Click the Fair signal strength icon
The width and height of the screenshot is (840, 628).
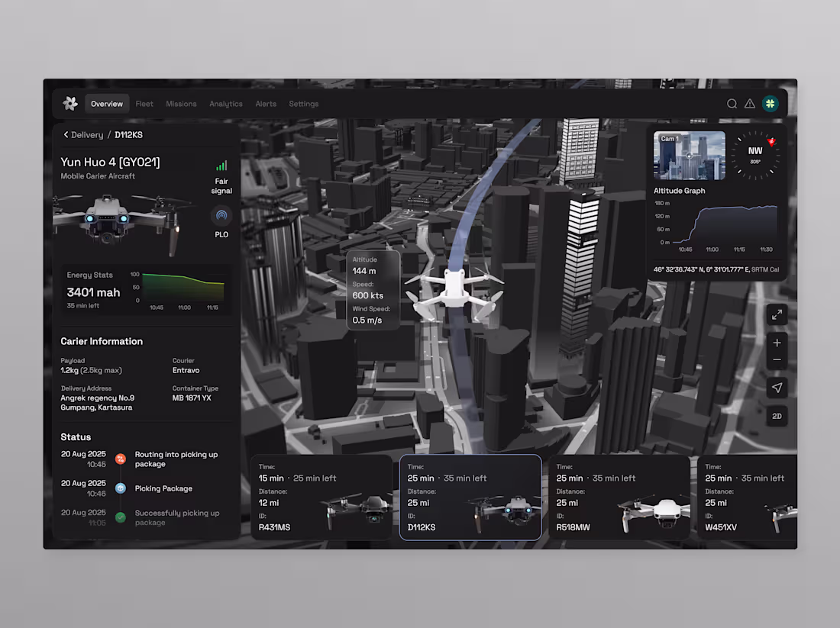click(221, 166)
